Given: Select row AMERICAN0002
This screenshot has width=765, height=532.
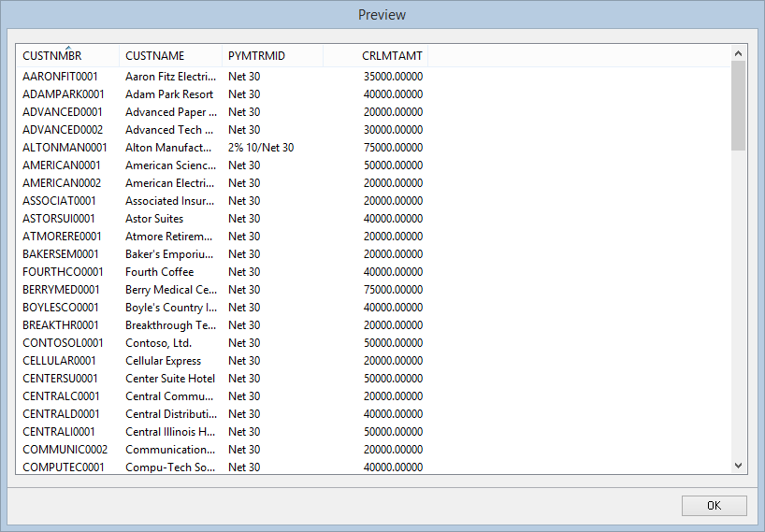Looking at the screenshot, I should click(223, 183).
